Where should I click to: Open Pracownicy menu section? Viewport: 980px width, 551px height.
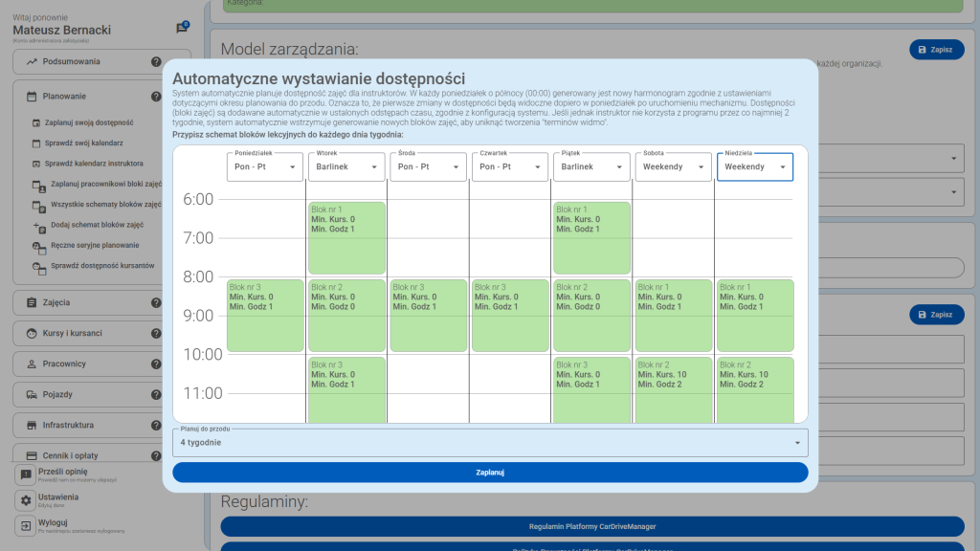65,364
